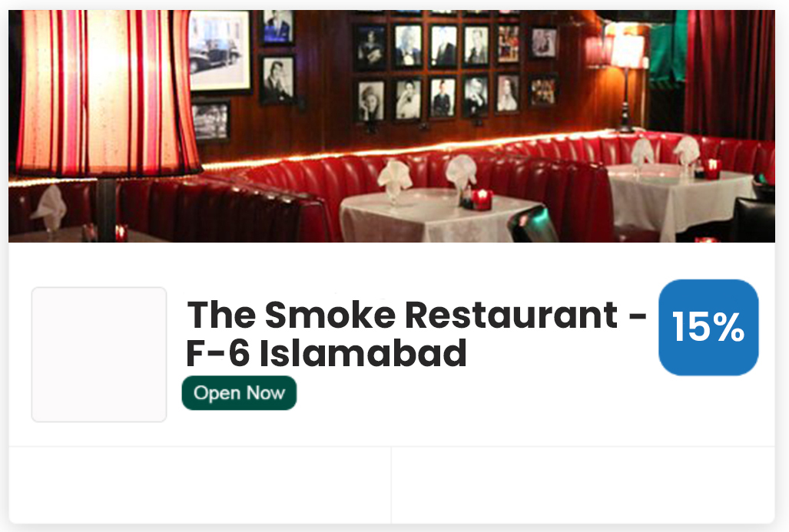The image size is (789, 532).
Task: Open the restaurant interior banner photo
Action: [392, 126]
